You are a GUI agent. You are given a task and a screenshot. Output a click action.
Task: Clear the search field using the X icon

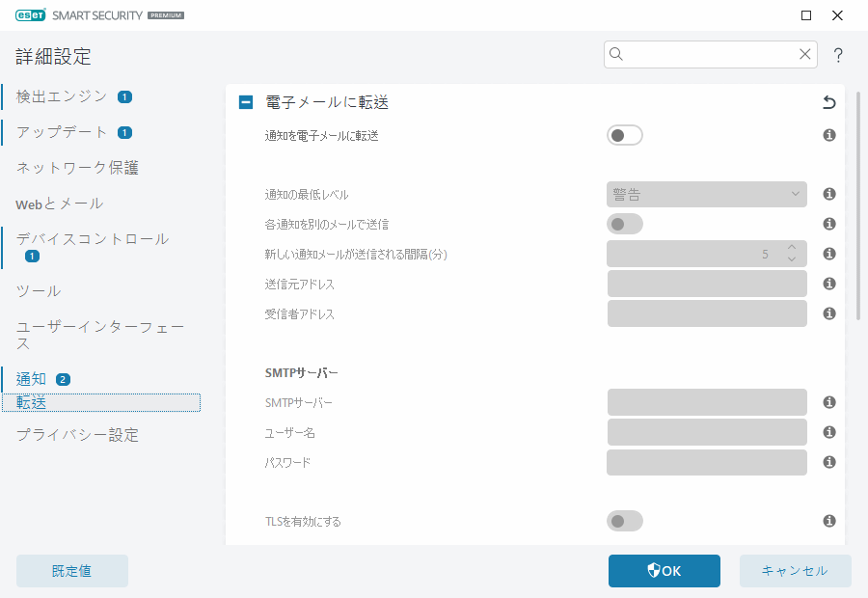805,54
